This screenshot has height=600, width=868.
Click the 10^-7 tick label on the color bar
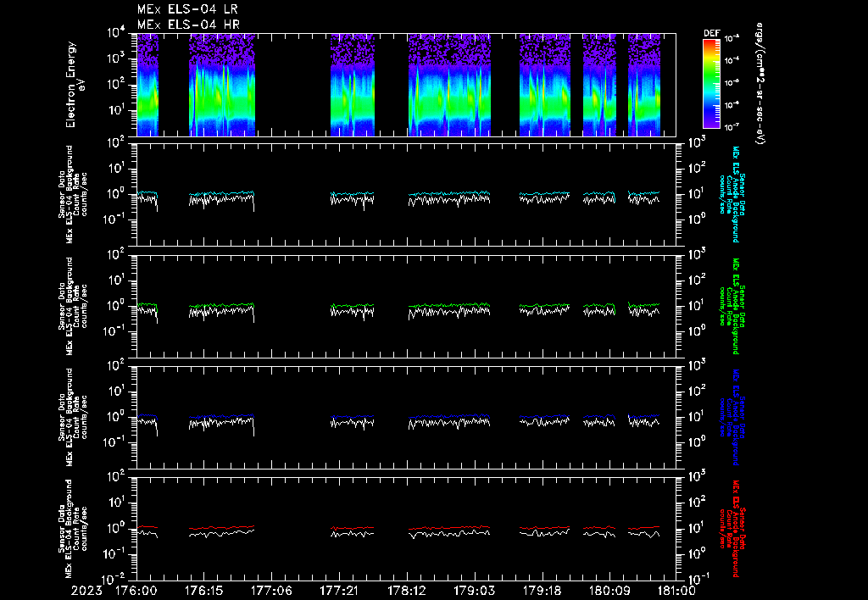pos(732,127)
